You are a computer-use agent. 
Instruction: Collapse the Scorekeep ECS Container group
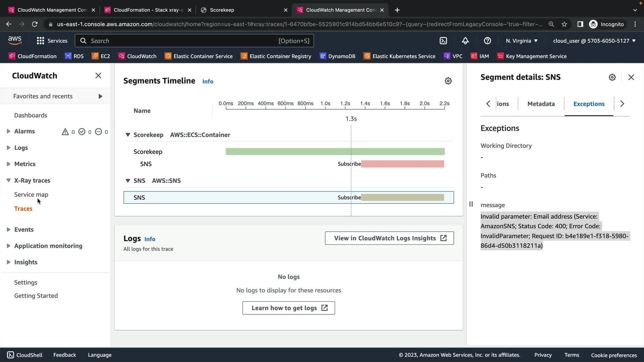point(127,135)
